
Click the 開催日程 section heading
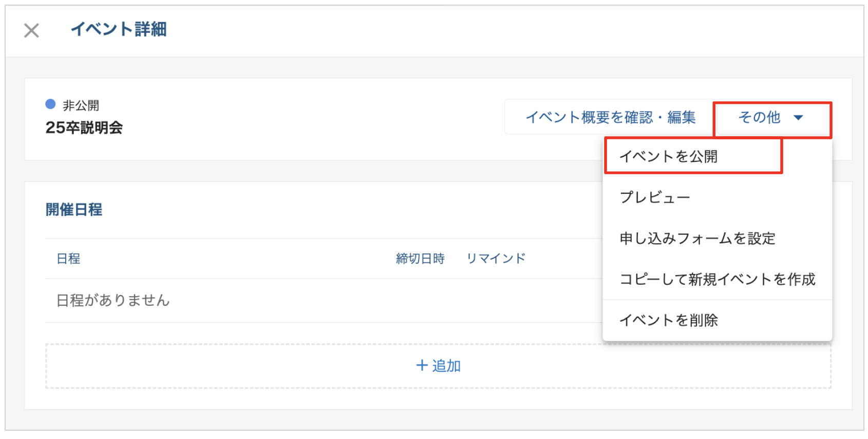[74, 210]
